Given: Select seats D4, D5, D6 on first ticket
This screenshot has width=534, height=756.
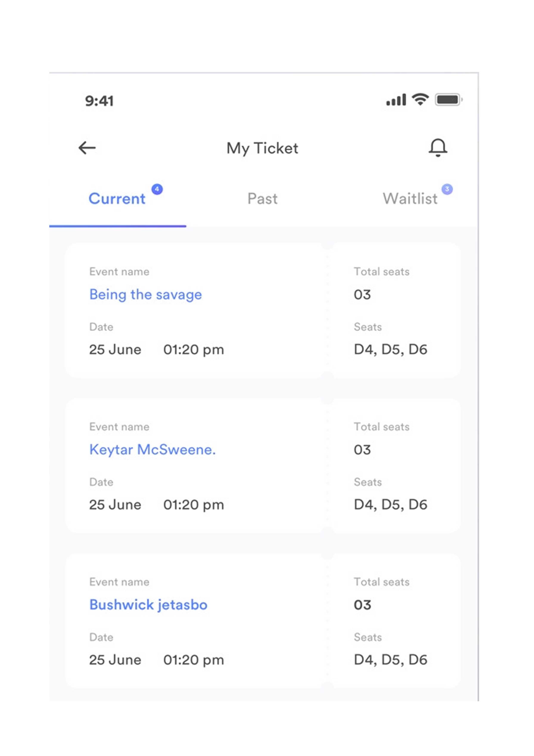Looking at the screenshot, I should [391, 349].
